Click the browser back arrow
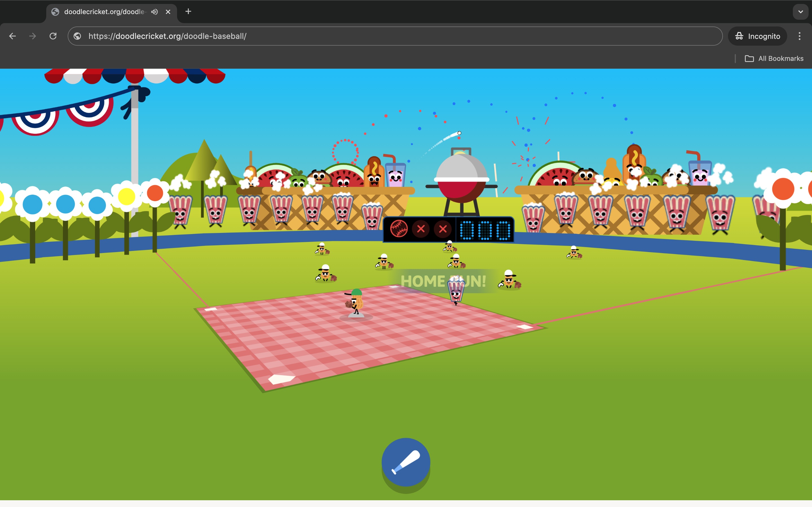This screenshot has width=812, height=507. tap(13, 36)
